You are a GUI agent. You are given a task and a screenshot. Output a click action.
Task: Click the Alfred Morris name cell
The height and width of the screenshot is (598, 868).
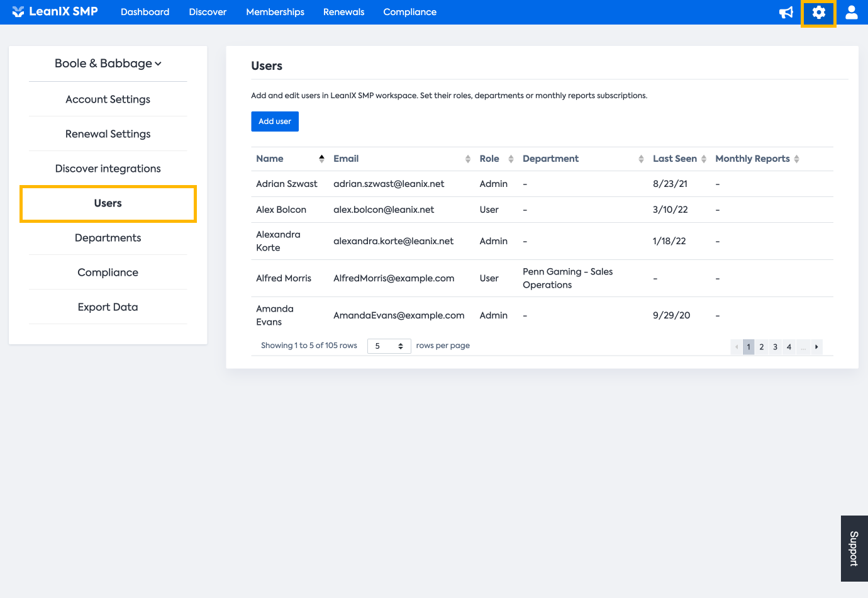(x=284, y=278)
